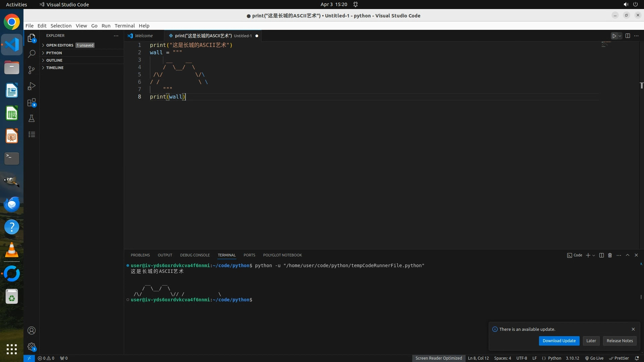Click the Download Update button
Image resolution: width=644 pixels, height=362 pixels.
tap(559, 341)
